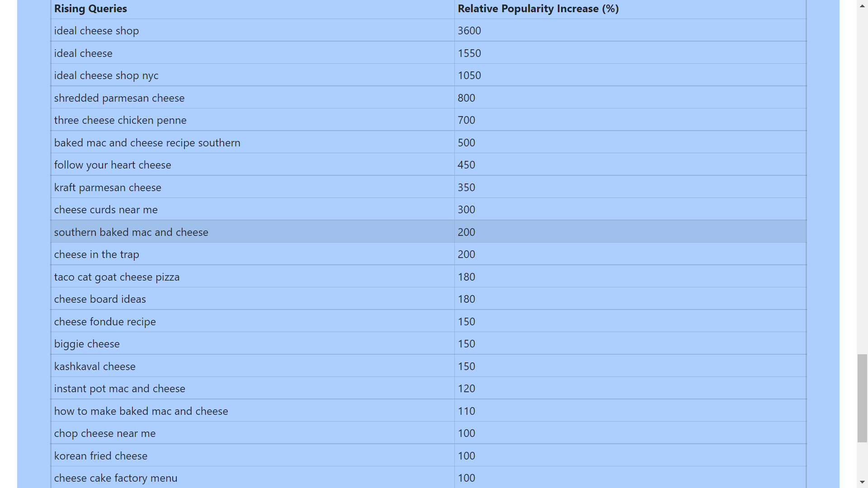The width and height of the screenshot is (868, 488).
Task: Click the Relative Popularity Increase header
Action: point(538,9)
